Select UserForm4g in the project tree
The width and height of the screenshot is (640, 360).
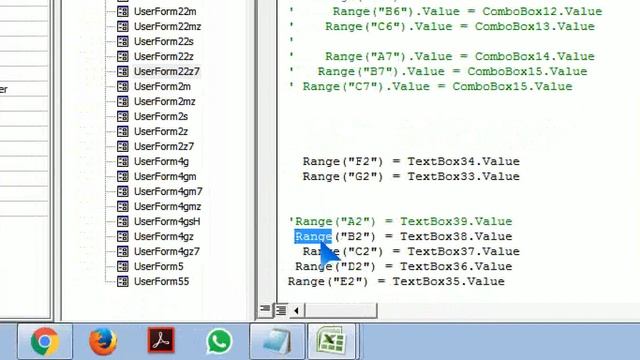coord(161,161)
